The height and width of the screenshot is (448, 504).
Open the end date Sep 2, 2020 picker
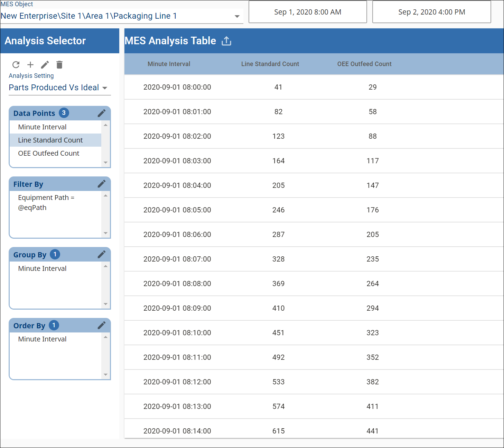431,12
